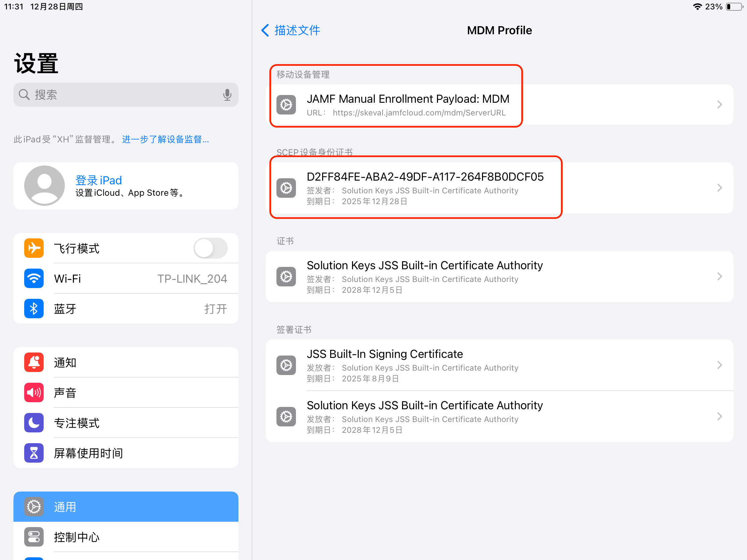This screenshot has height=560, width=747.
Task: Expand JAMF Manual Enrollment Payload chevron
Action: tap(720, 105)
